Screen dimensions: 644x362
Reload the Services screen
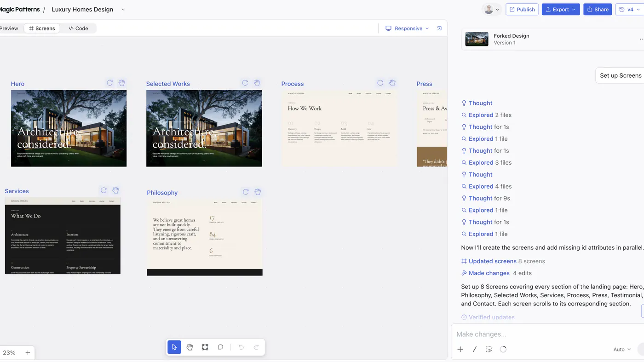pos(103,190)
